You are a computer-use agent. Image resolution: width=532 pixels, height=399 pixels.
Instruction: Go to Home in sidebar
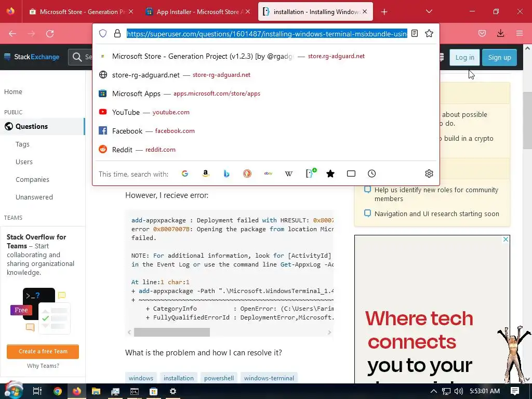click(x=13, y=91)
